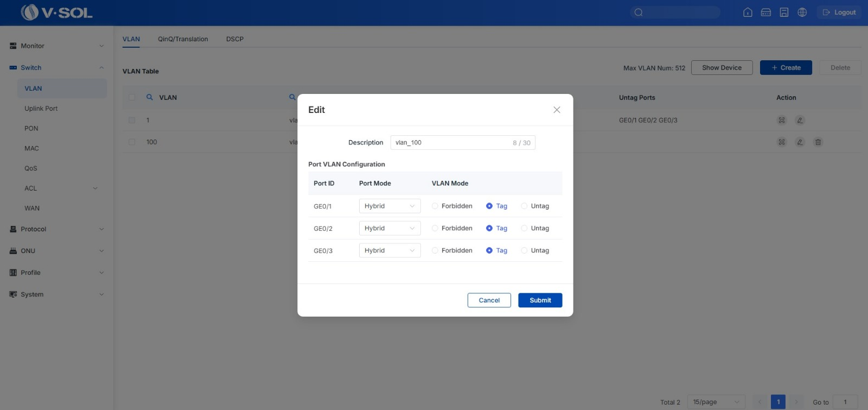Expand the ACL submenu chevron

click(95, 188)
